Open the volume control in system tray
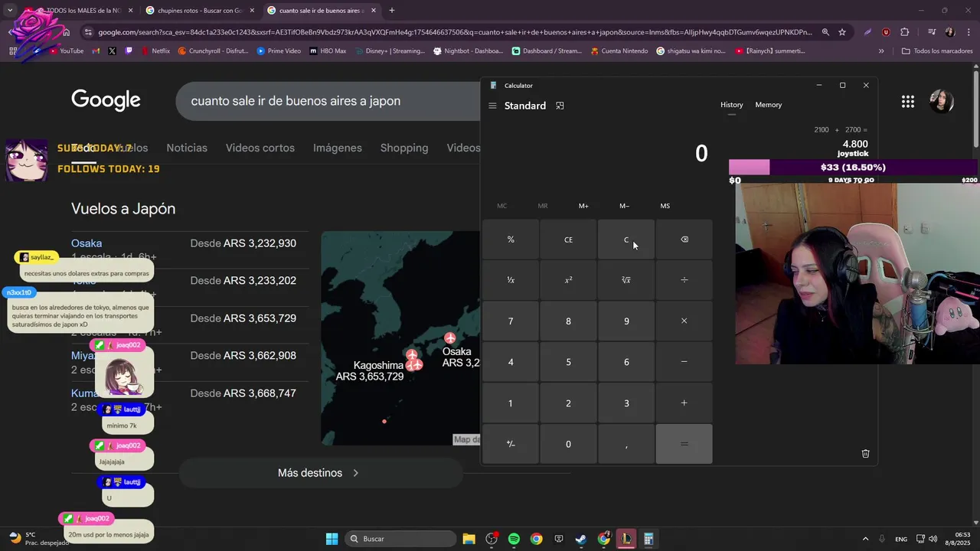 (933, 539)
